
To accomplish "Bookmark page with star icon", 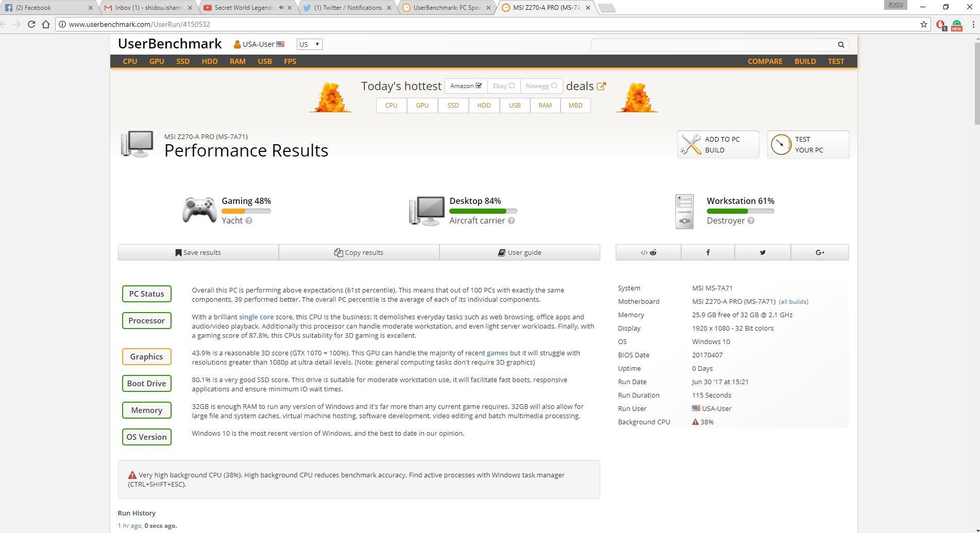I will pos(924,24).
